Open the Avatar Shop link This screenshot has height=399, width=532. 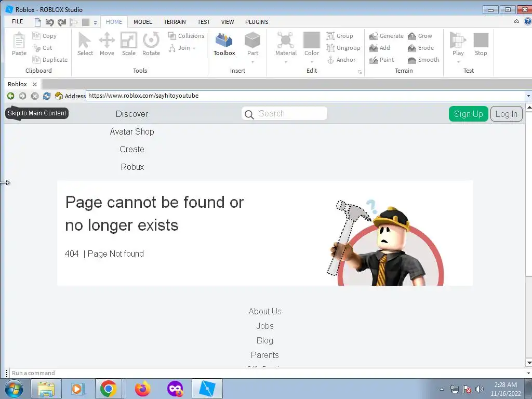131,131
